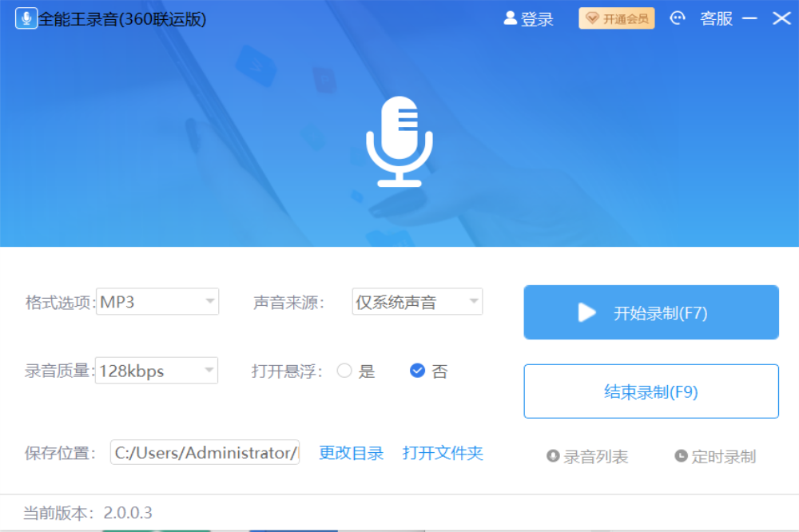This screenshot has height=532, width=799.
Task: Open the 登录 login option
Action: tap(528, 19)
